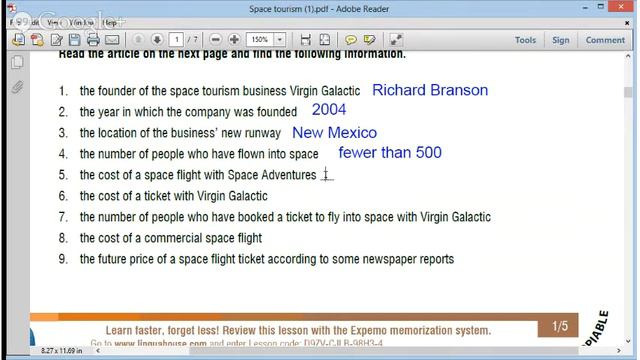Save the file with the floppy icon

[74, 40]
